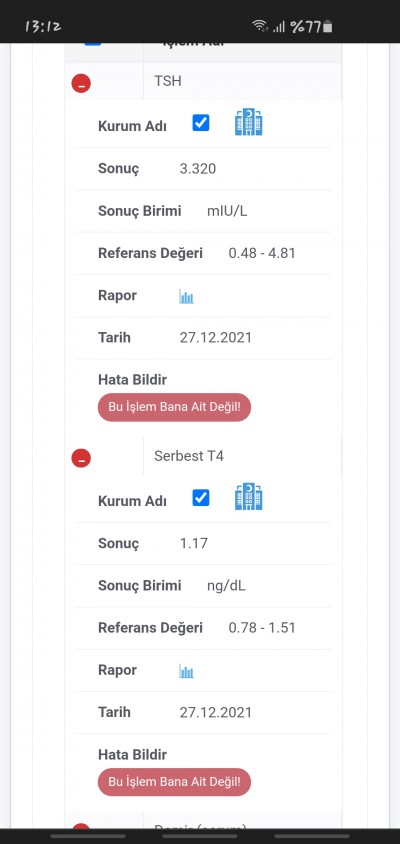
Task: Toggle Kurum Adı checkbox under Serbest T4
Action: pos(201,498)
